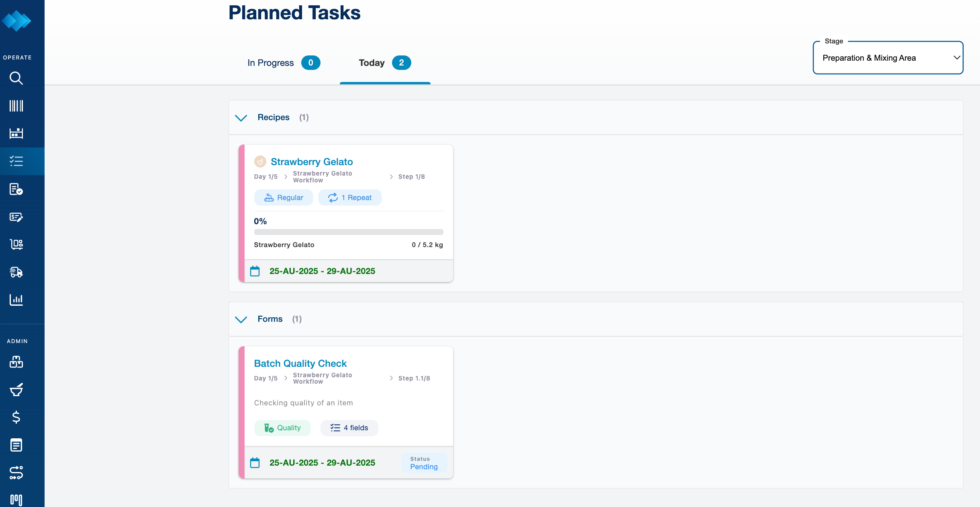Collapse the Recipes section
Screen dimensions: 980x507
coord(241,118)
